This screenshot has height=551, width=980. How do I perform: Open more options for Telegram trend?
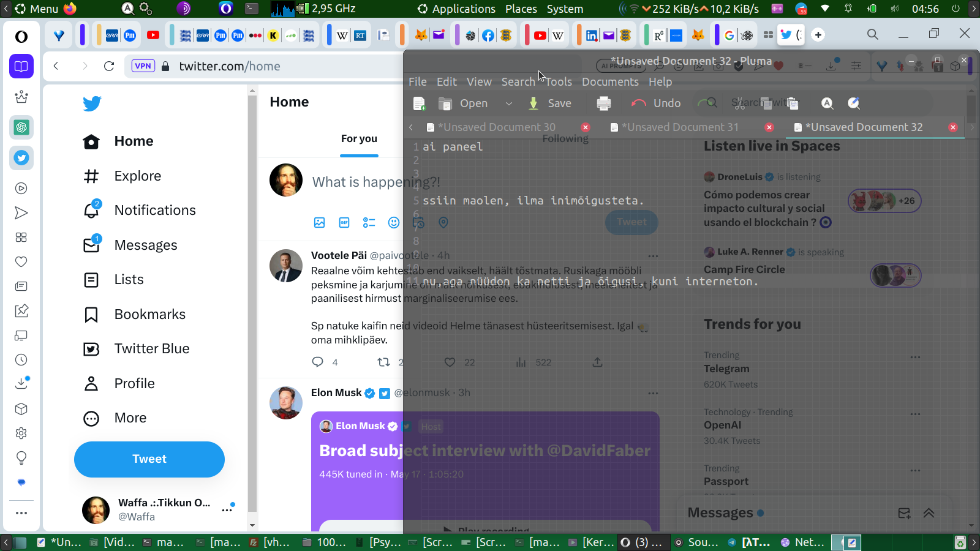coord(915,357)
